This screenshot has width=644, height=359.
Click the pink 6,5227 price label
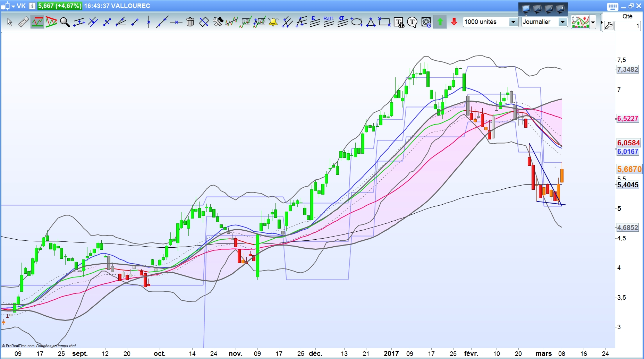coord(628,119)
